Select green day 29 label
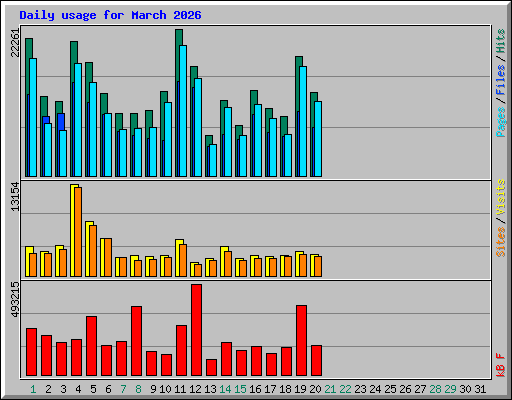Screen dimensions: 512x400 click(450, 389)
